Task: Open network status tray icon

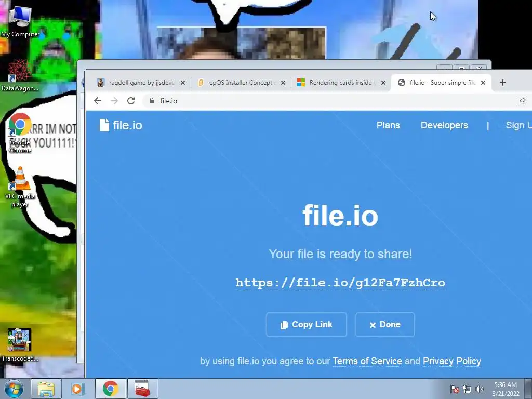Action: click(467, 389)
